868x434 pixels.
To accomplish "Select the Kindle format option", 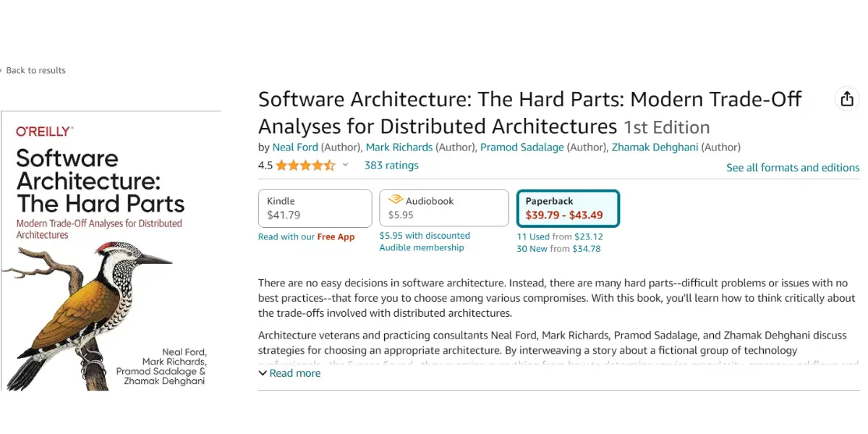I will click(315, 208).
